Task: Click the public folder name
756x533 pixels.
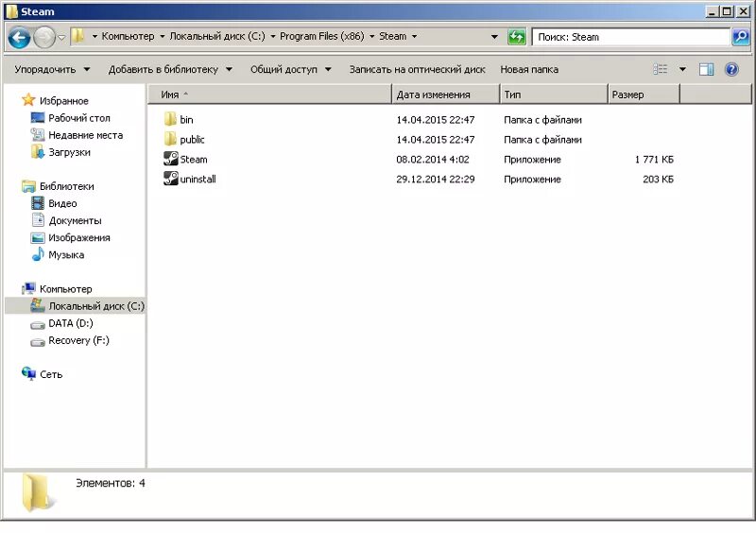Action: pos(192,140)
